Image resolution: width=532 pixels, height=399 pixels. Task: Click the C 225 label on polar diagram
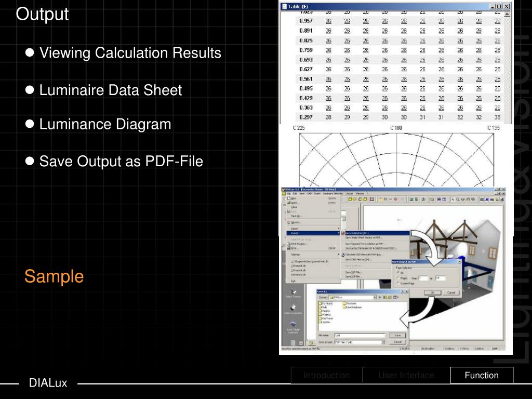[299, 128]
